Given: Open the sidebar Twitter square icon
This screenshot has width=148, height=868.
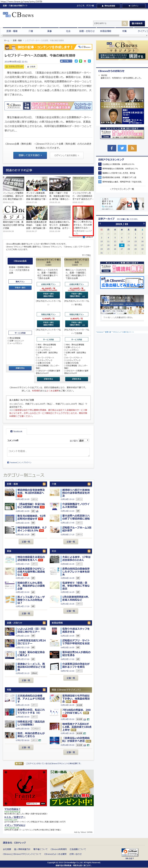Looking at the screenshot, I should pyautogui.click(x=122, y=148).
